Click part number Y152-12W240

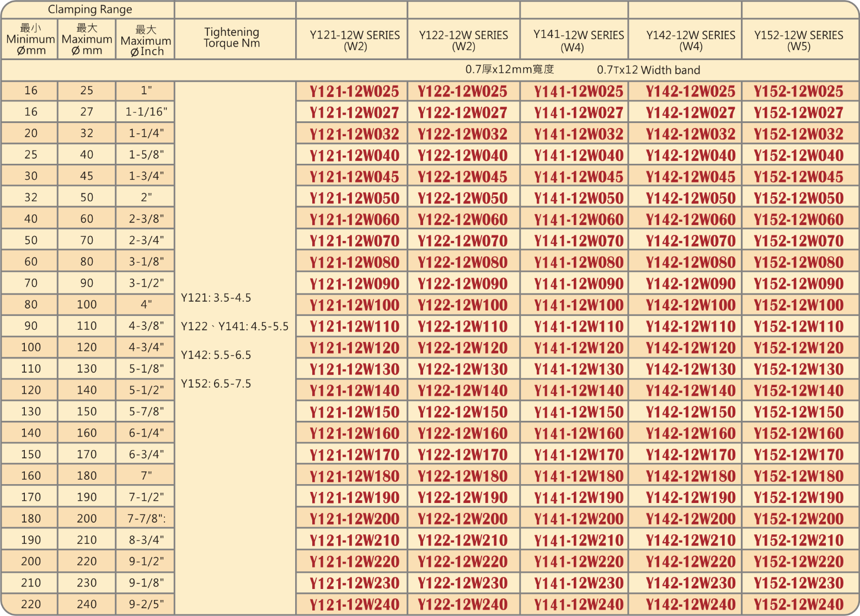pyautogui.click(x=799, y=604)
